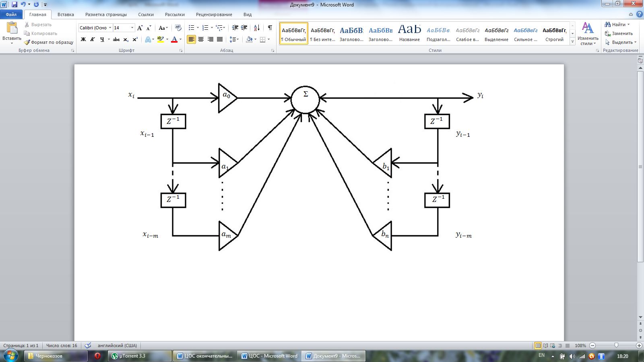Click the zoom slider handle
Viewport: 644px width, 362px height.
[616, 346]
